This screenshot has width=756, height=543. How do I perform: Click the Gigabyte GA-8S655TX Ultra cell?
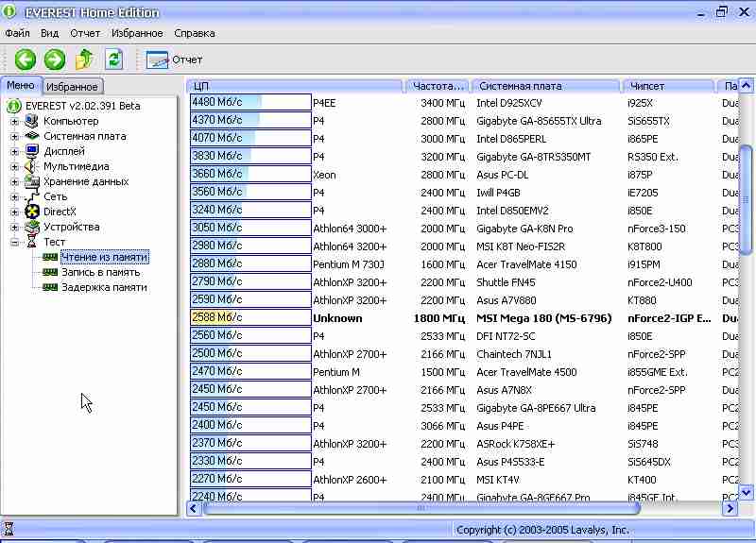[539, 121]
